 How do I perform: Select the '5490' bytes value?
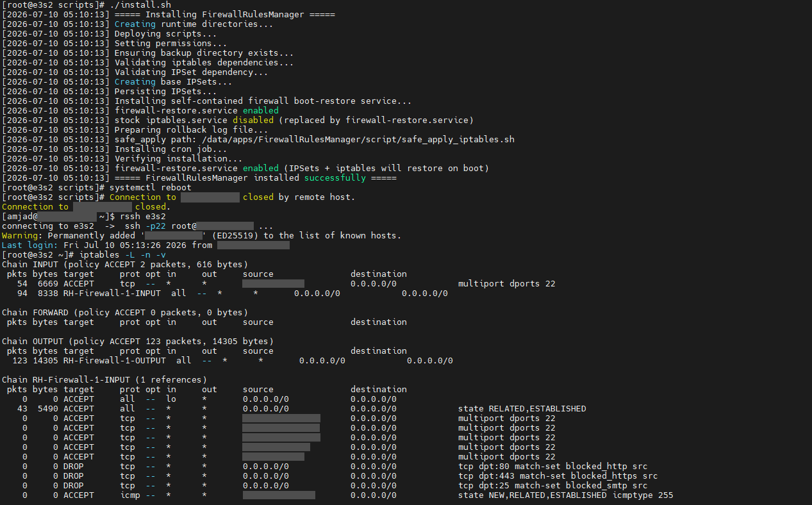(x=48, y=408)
